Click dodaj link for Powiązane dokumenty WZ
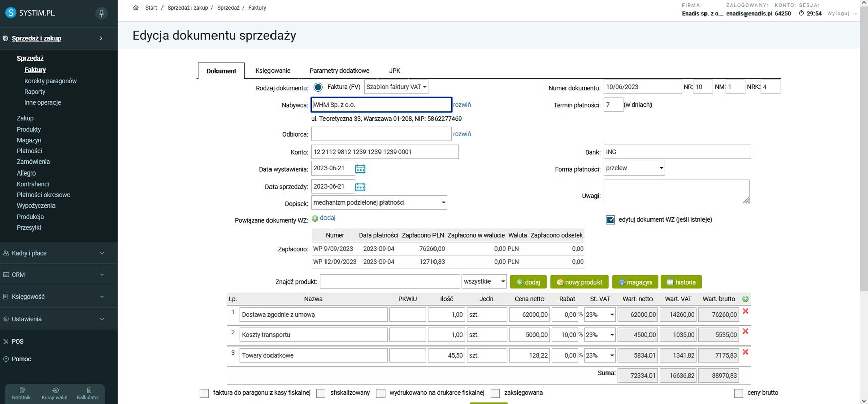The width and height of the screenshot is (868, 404). pos(328,218)
